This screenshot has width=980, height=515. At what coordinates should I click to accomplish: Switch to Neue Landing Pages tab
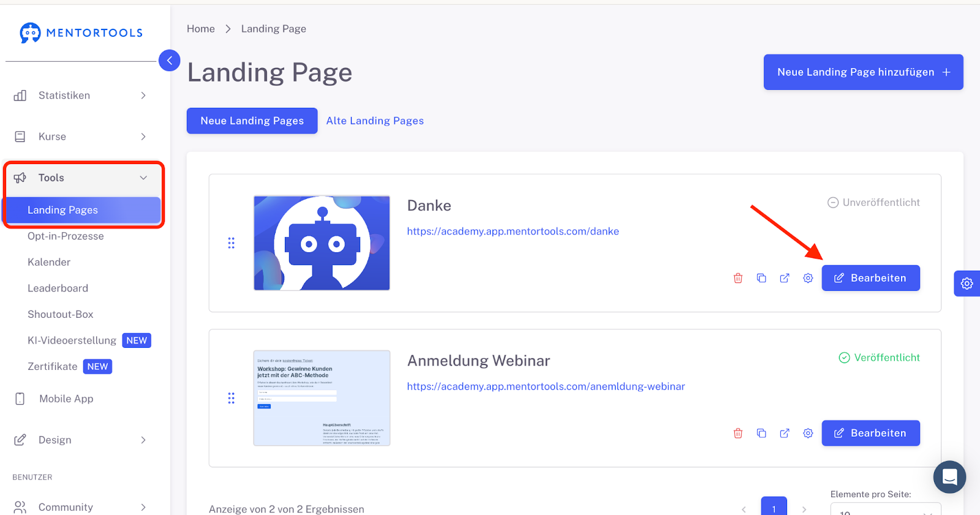[252, 121]
